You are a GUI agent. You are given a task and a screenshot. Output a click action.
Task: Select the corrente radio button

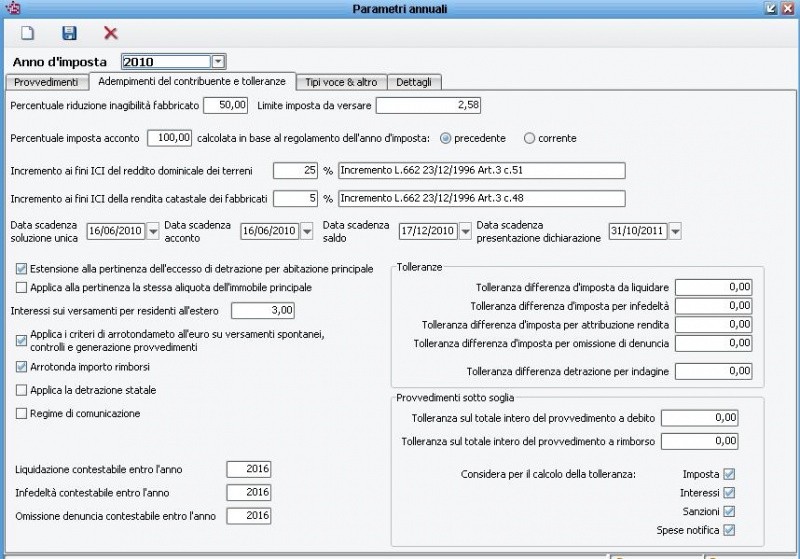point(530,138)
